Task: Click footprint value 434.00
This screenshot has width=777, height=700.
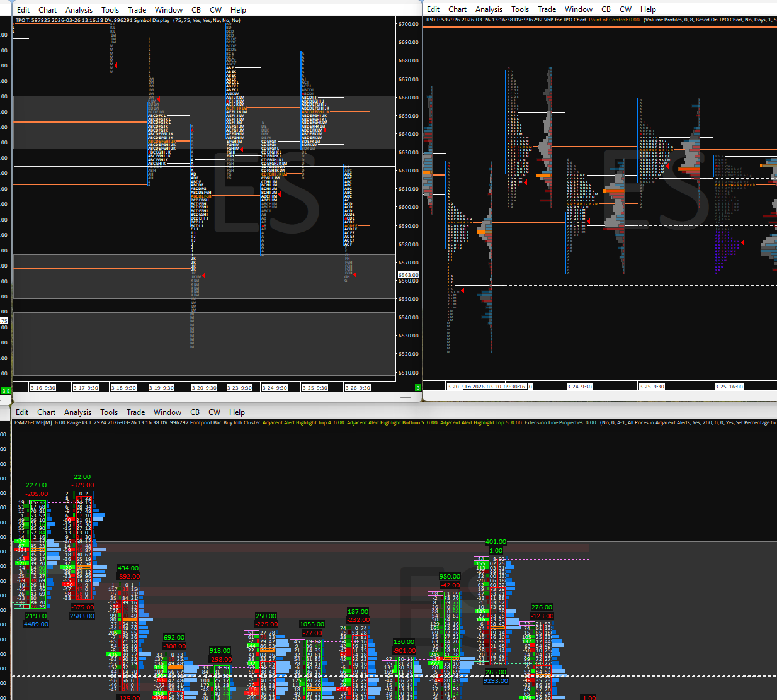Action: (x=128, y=568)
